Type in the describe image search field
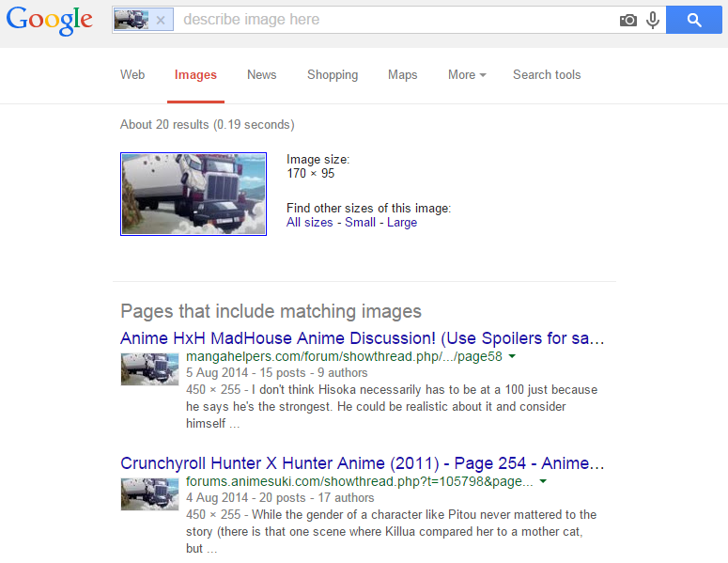Screen dimensions: 728x563 point(395,20)
